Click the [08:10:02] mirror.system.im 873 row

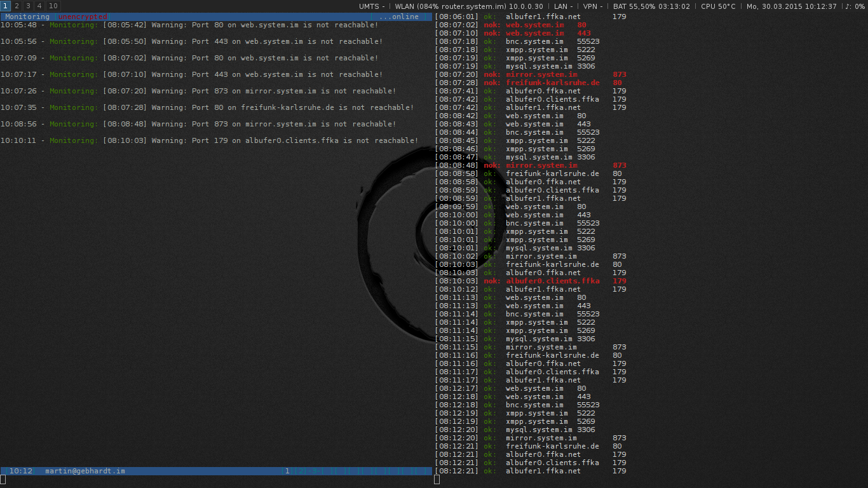coord(531,256)
